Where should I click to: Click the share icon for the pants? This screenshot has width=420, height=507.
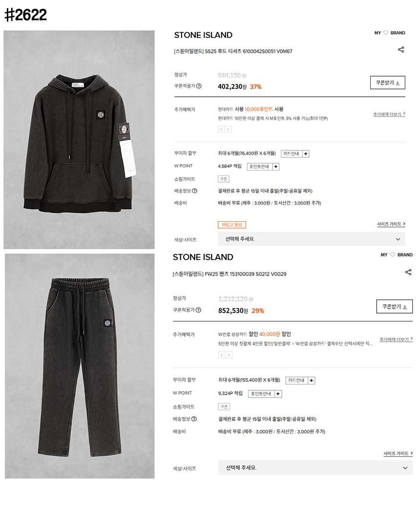(408, 272)
